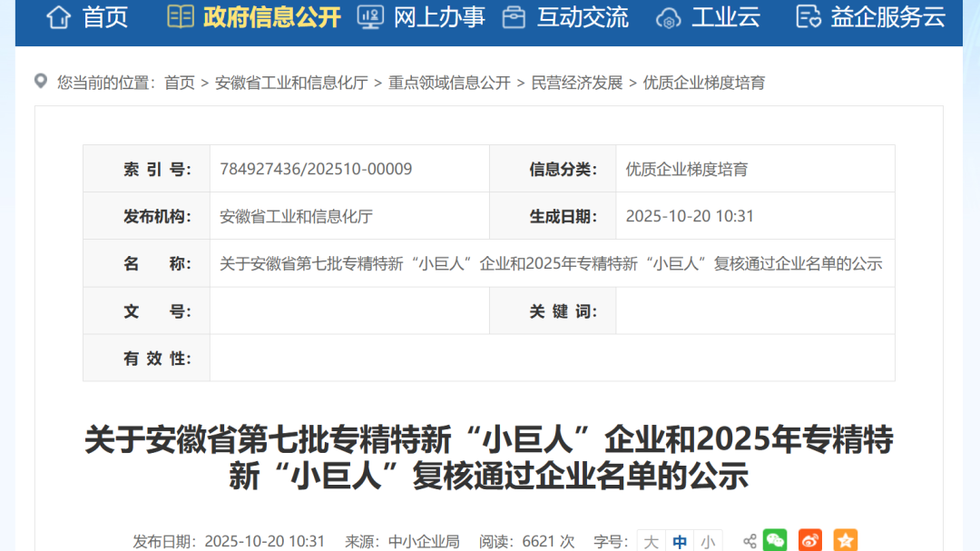
Task: Set font size to large (大)
Action: [x=651, y=542]
